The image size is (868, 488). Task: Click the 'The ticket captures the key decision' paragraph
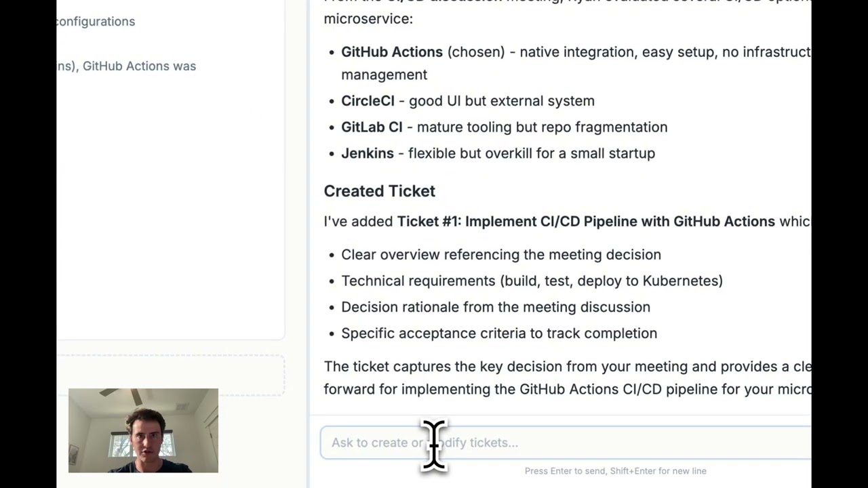pyautogui.click(x=568, y=378)
